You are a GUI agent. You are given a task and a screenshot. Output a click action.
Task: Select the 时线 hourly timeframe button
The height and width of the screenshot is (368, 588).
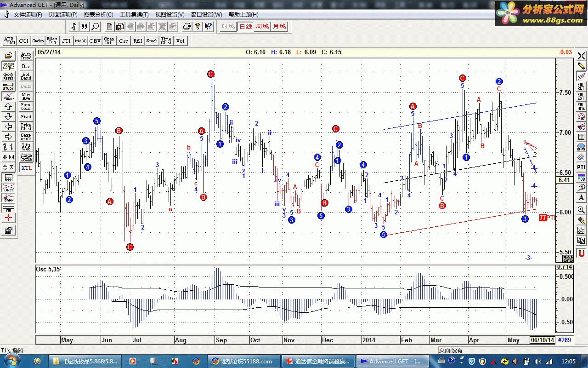pyautogui.click(x=228, y=27)
